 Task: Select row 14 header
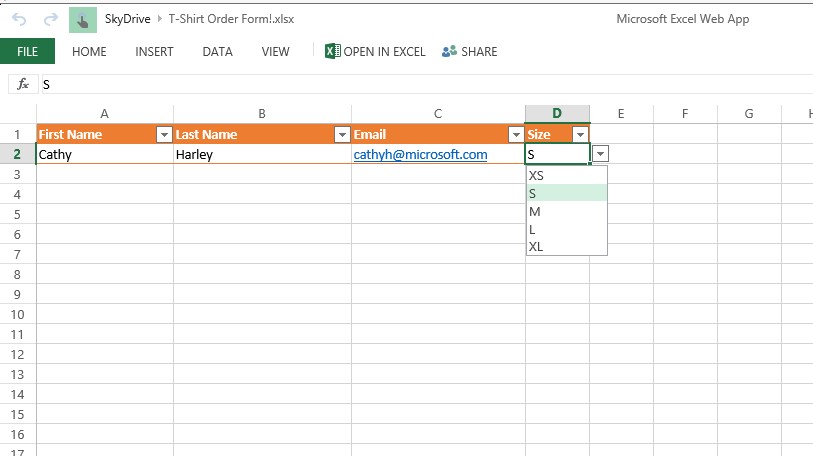(18, 394)
